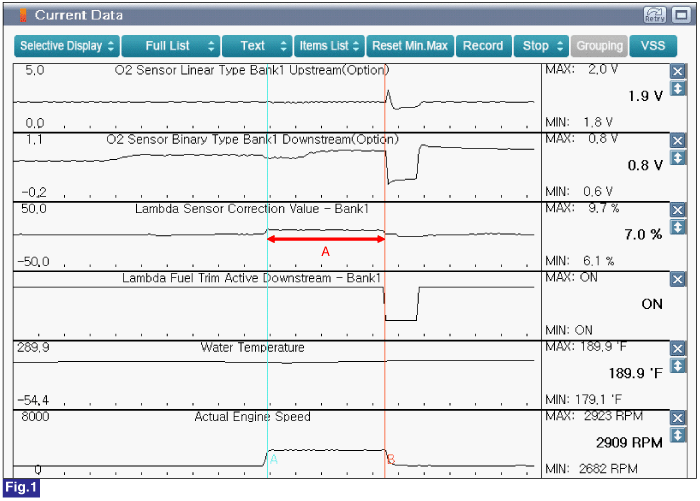Select cursor B marker on engine speed graph

[391, 459]
